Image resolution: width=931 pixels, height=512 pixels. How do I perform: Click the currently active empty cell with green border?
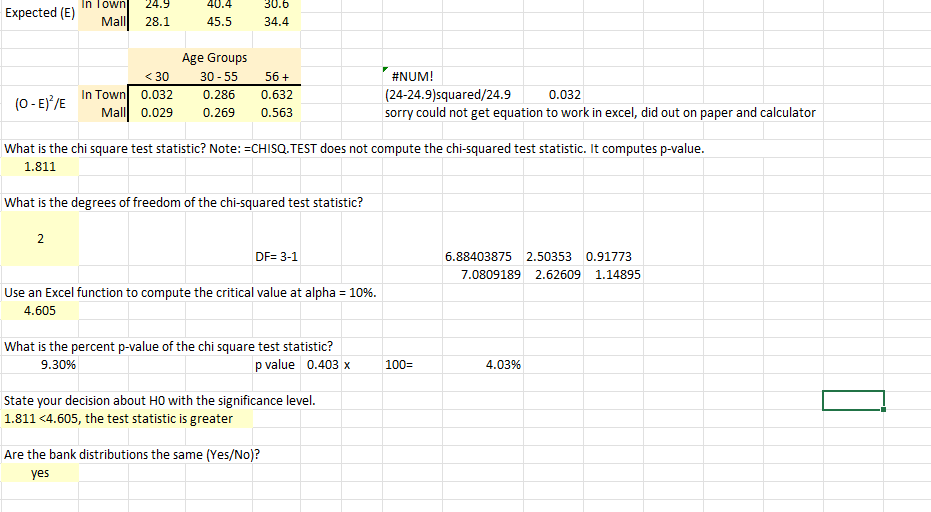[853, 400]
